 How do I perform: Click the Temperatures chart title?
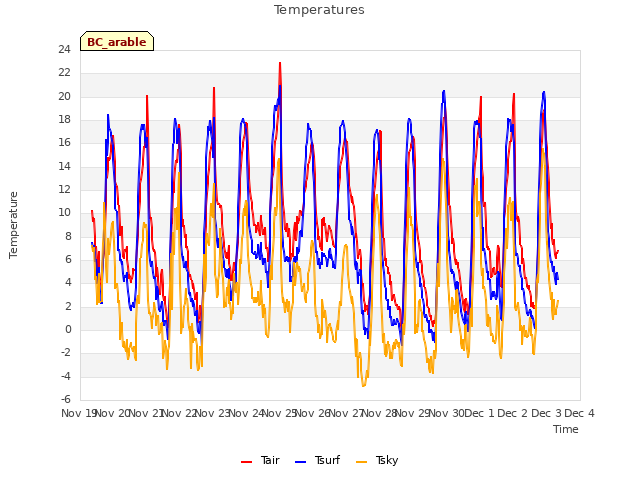tap(319, 9)
